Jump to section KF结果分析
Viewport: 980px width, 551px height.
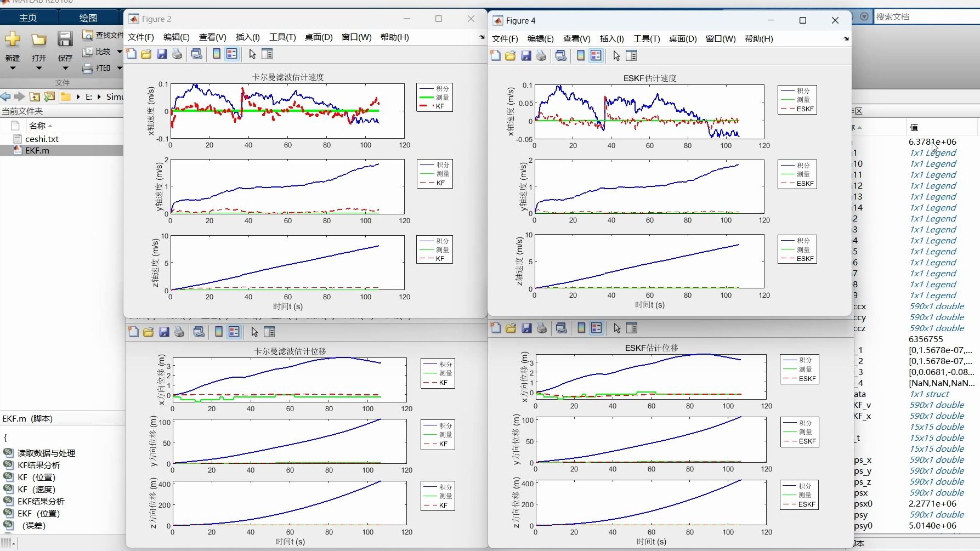(39, 465)
